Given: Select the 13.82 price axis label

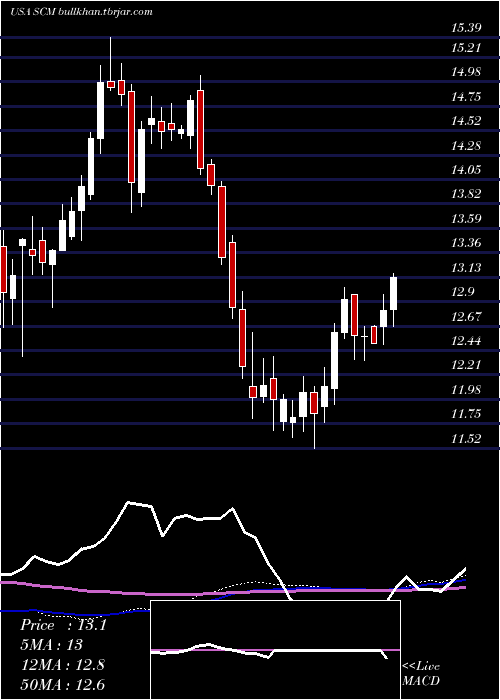Looking at the screenshot, I should (466, 194).
